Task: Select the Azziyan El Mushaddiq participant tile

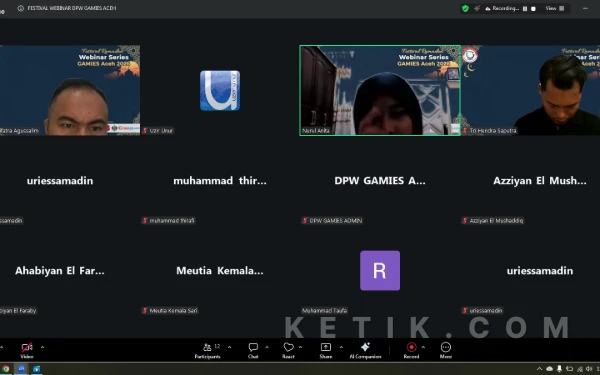Action: pyautogui.click(x=531, y=180)
